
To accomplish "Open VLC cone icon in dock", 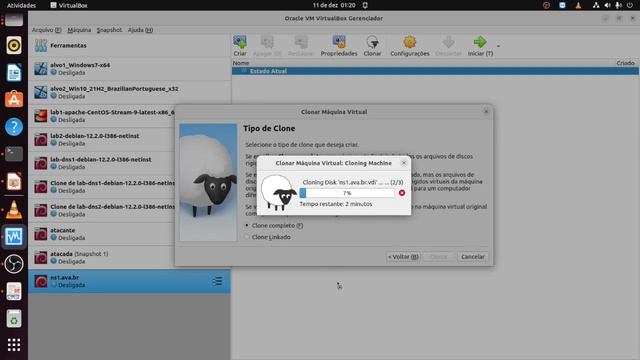I will tap(14, 209).
